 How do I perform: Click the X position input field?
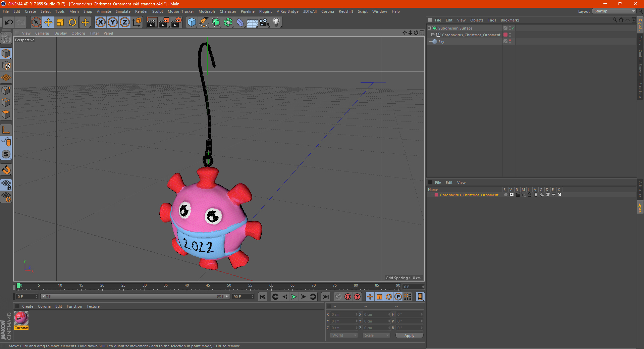343,314
